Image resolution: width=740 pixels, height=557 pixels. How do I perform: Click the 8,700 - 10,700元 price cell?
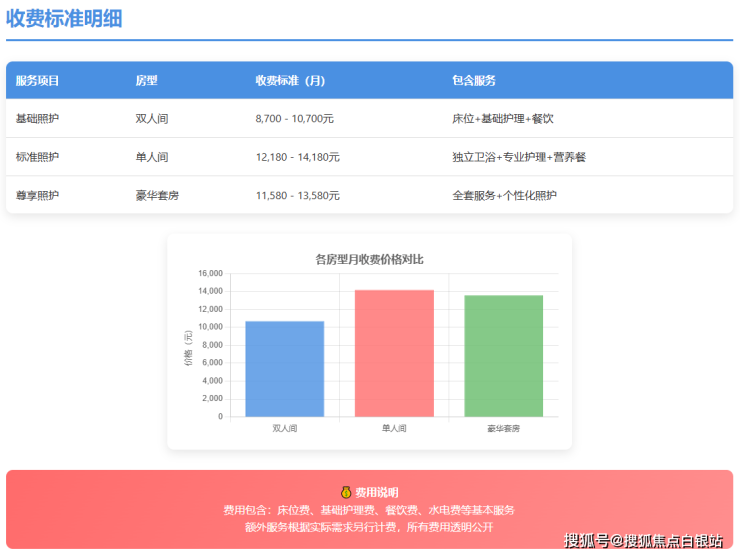click(295, 118)
